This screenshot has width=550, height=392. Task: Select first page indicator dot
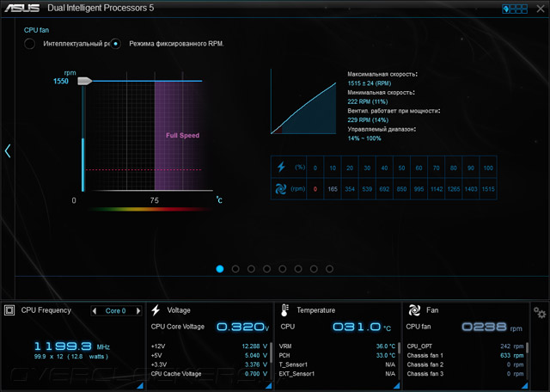point(220,269)
